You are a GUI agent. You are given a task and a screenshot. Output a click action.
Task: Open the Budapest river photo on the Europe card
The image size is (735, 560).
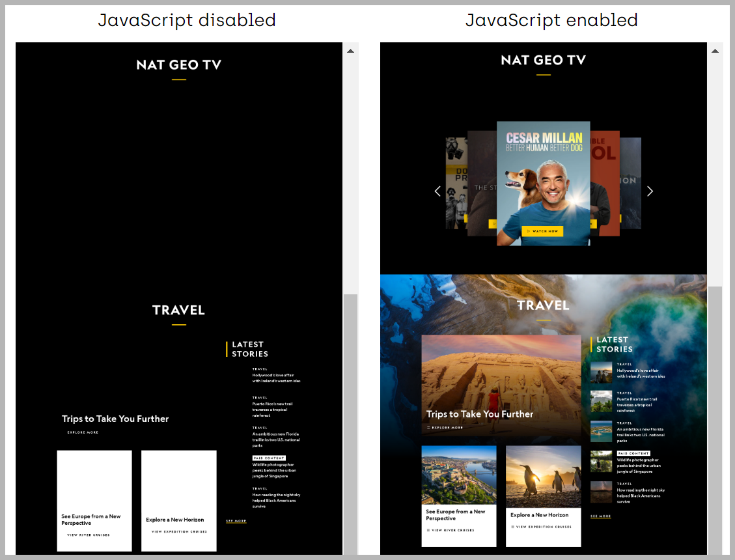click(458, 474)
